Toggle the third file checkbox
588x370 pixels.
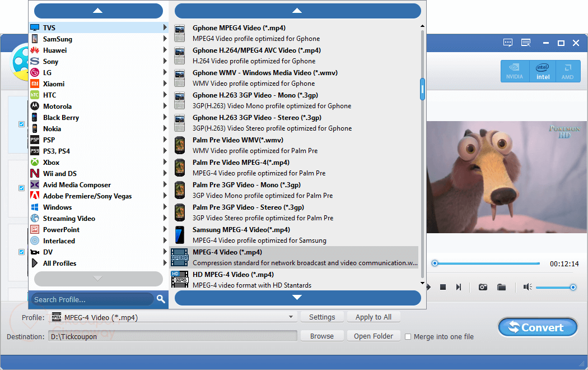point(21,252)
